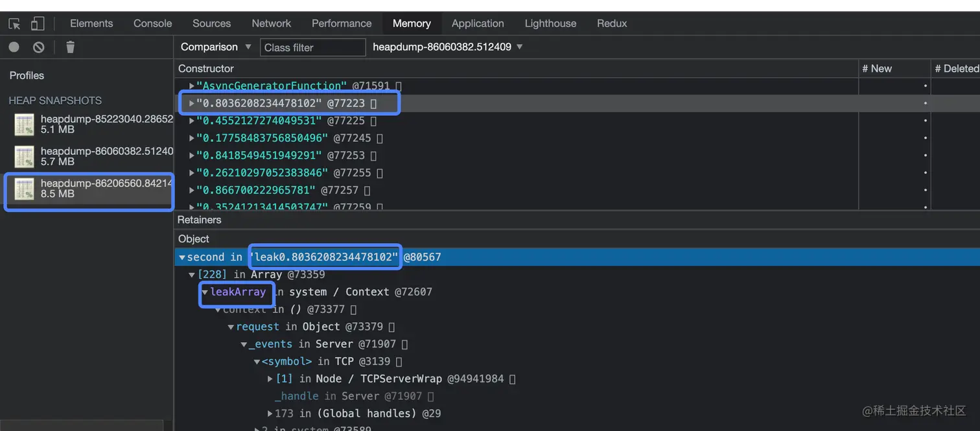Click the inspect element picker icon
Screen dimensions: 980x431
[14, 24]
